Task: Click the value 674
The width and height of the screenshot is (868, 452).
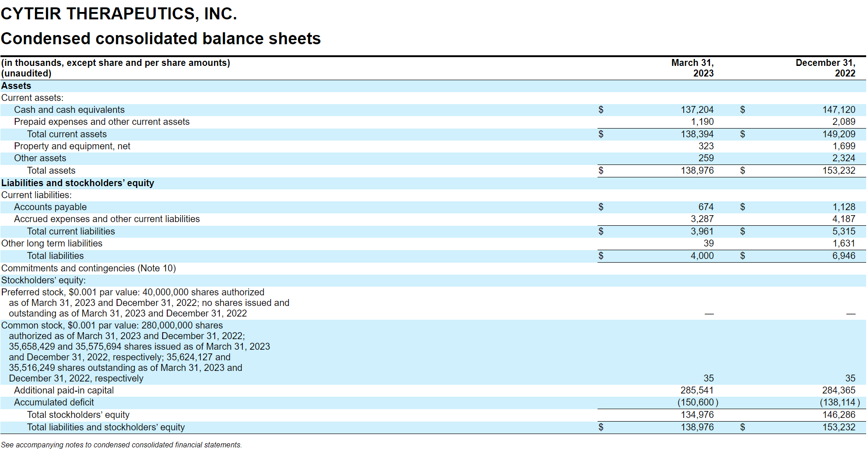Action: click(x=706, y=207)
